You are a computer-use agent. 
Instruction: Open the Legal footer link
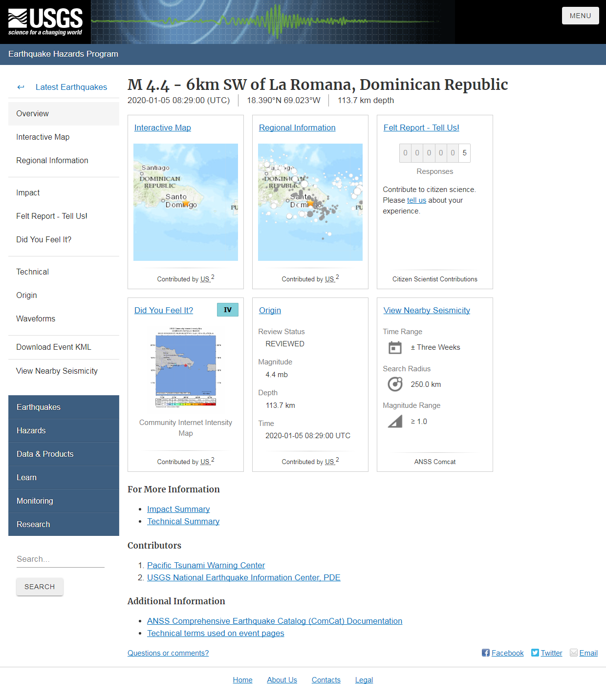[x=364, y=680]
